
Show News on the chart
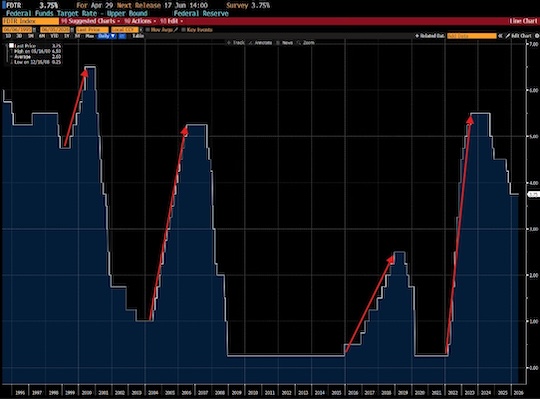[x=284, y=43]
